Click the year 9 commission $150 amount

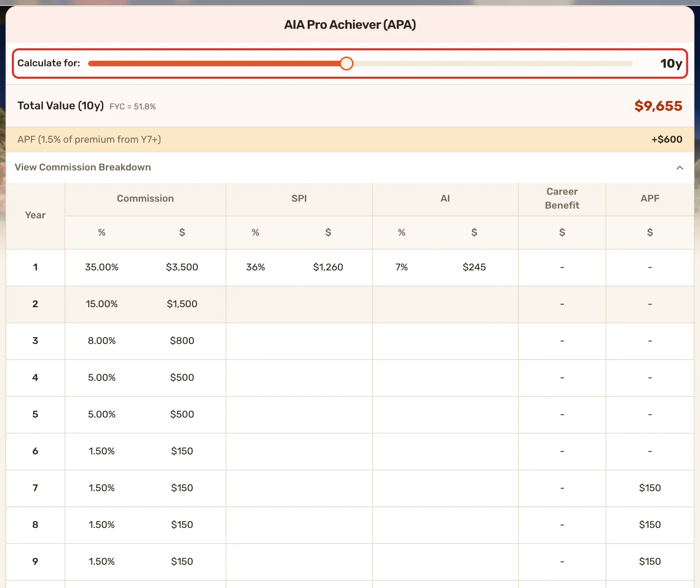point(182,562)
